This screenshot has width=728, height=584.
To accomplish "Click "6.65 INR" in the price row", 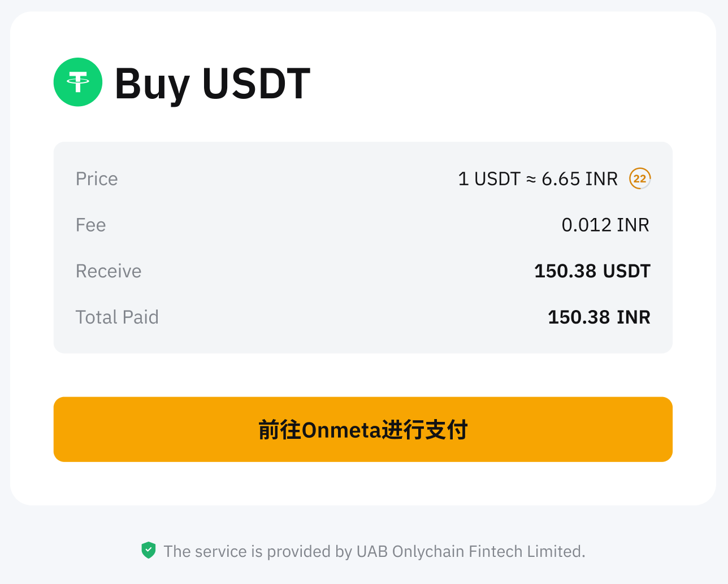I will coord(579,179).
